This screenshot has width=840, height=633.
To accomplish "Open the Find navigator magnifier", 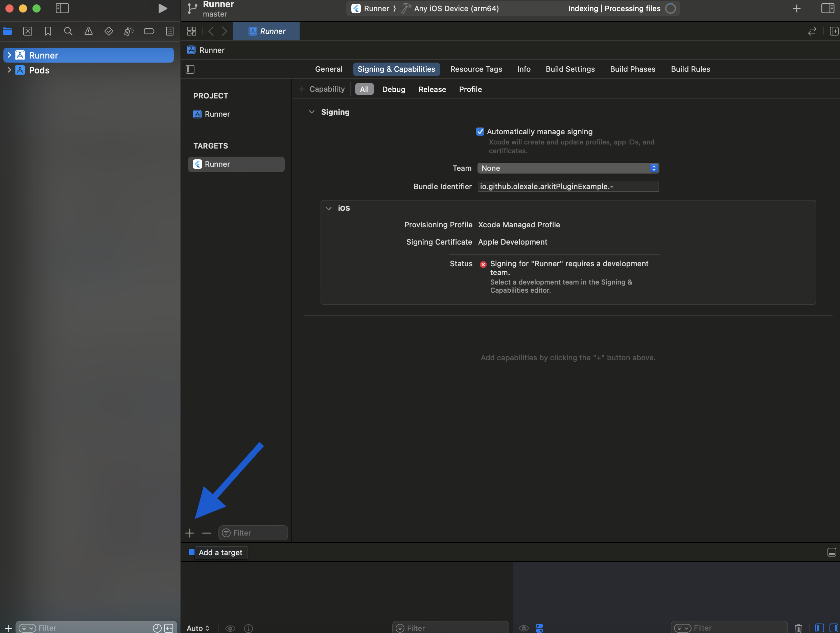I will [68, 31].
